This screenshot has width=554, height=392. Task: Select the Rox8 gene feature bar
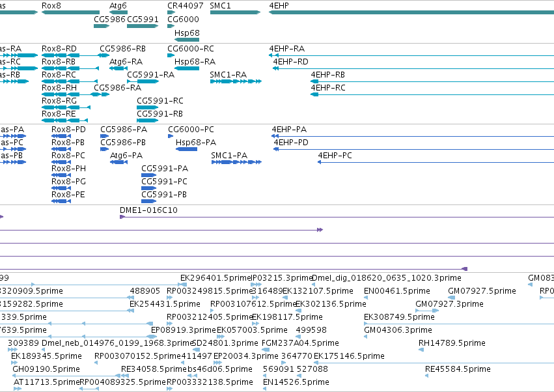pos(71,12)
